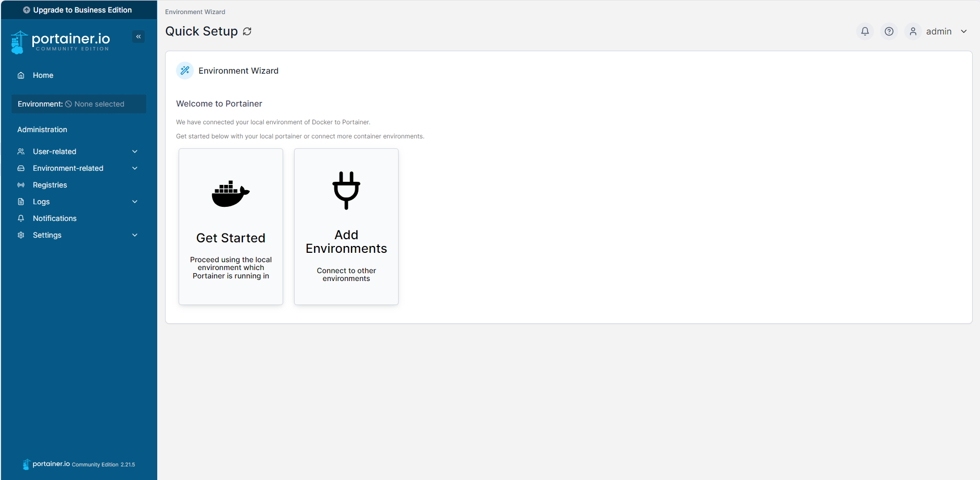
Task: Click the admin username label
Action: point(939,31)
